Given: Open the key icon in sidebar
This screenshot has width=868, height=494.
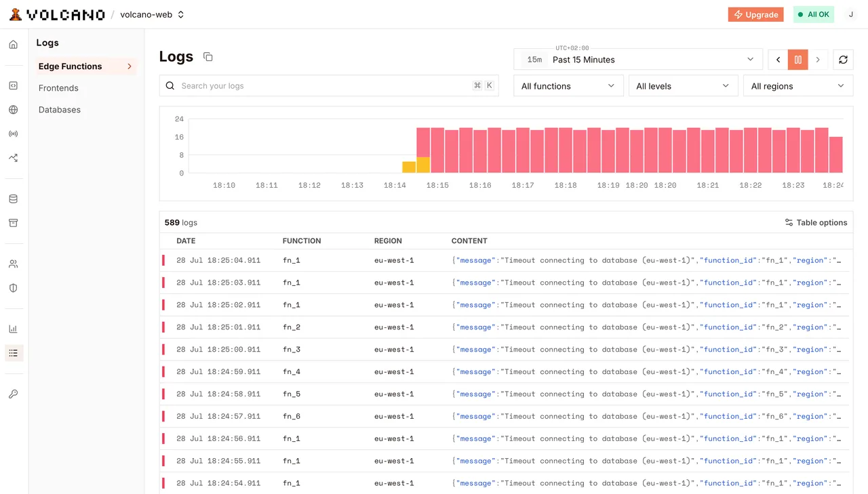Looking at the screenshot, I should (13, 394).
